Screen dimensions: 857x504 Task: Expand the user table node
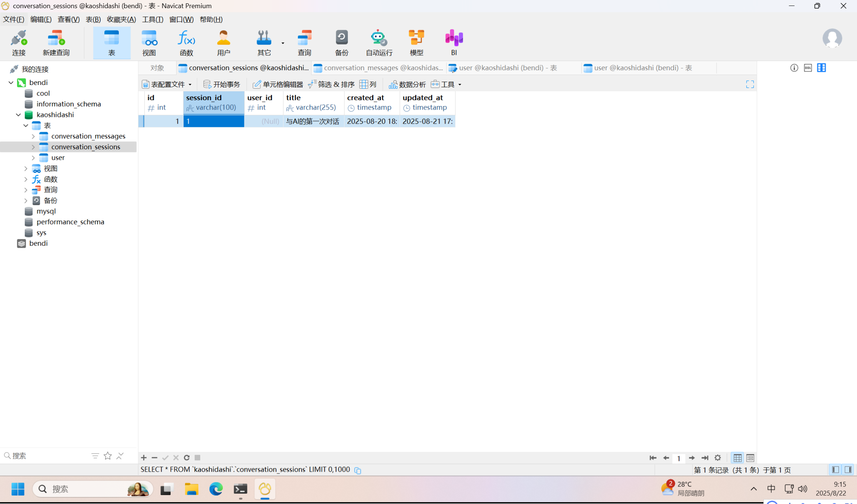click(x=33, y=158)
